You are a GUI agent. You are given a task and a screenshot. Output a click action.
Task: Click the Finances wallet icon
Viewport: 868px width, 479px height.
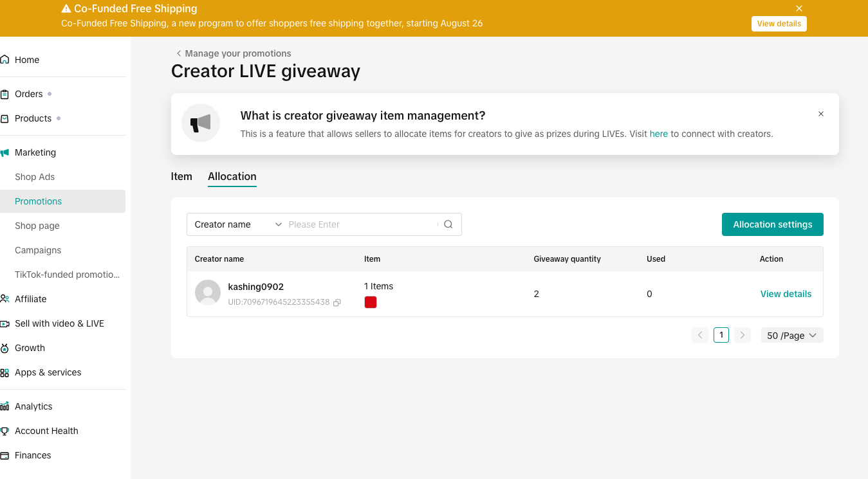point(5,455)
